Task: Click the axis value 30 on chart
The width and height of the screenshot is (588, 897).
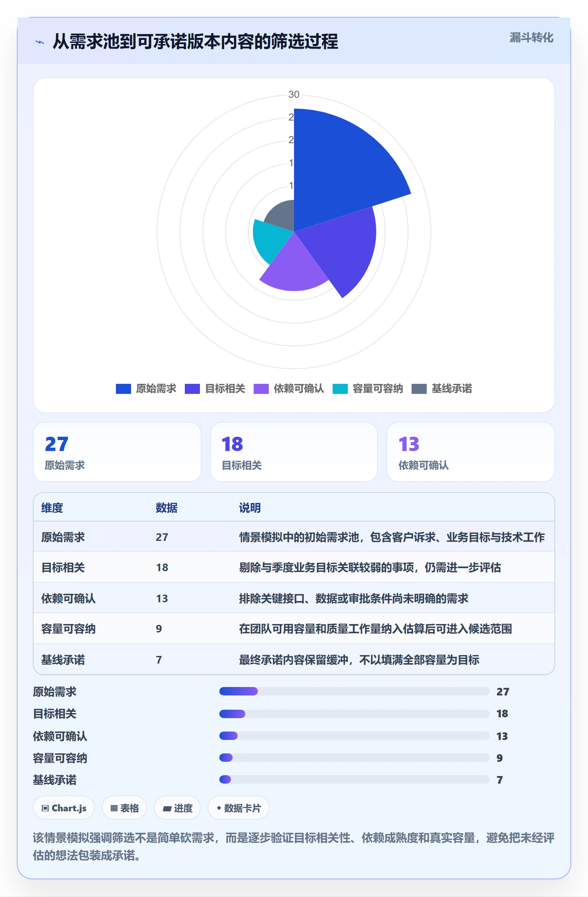Action: pos(294,94)
